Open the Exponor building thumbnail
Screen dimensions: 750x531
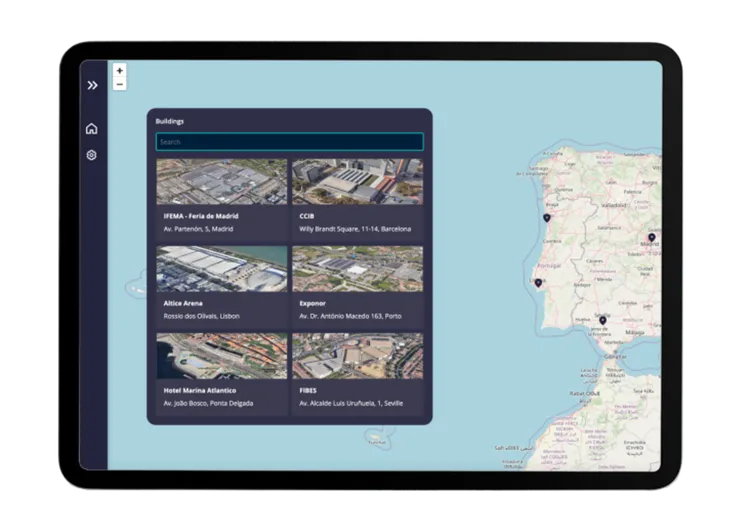pos(357,268)
